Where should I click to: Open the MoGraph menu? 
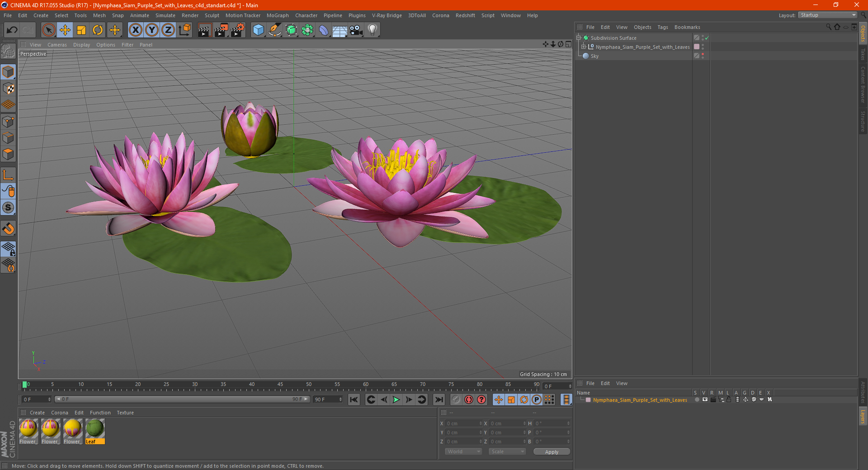[278, 15]
